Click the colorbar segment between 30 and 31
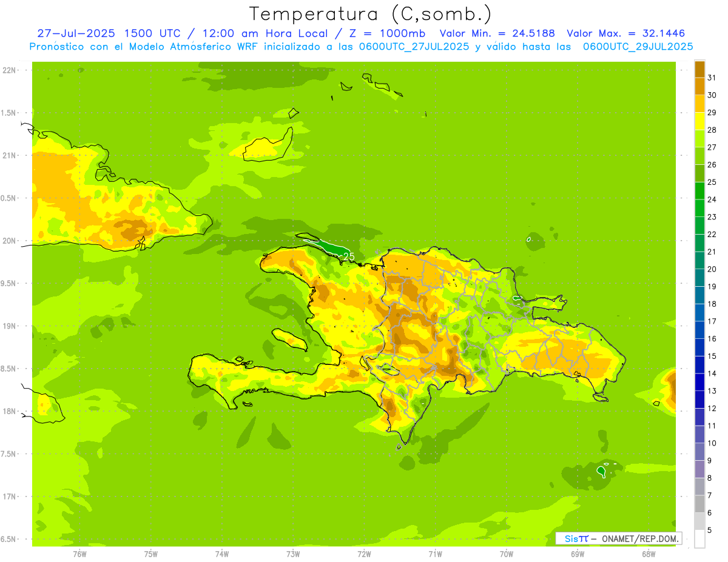The width and height of the screenshot is (728, 562). (x=699, y=86)
